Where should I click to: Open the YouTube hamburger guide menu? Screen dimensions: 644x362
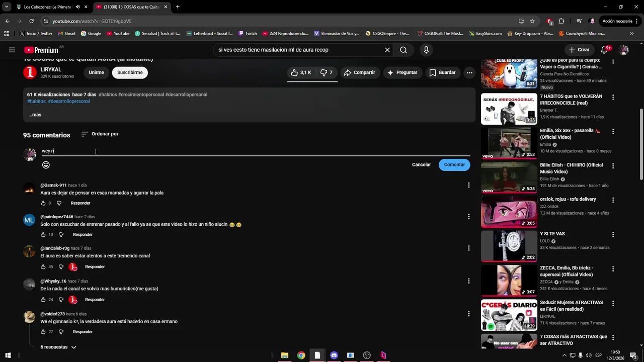(x=12, y=50)
